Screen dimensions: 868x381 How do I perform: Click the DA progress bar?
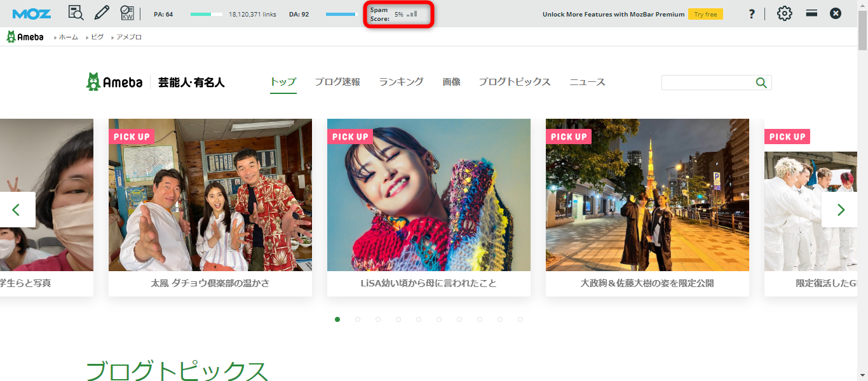pyautogui.click(x=342, y=14)
